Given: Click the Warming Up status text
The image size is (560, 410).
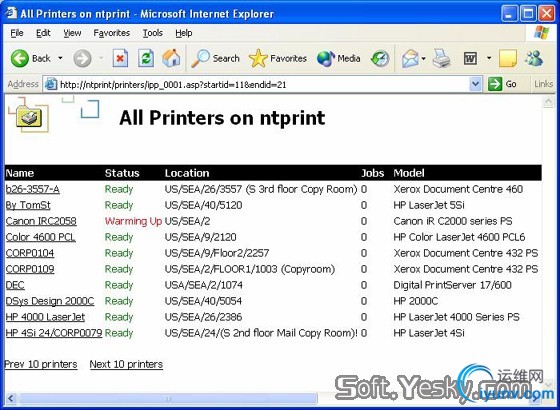Looking at the screenshot, I should (x=134, y=221).
